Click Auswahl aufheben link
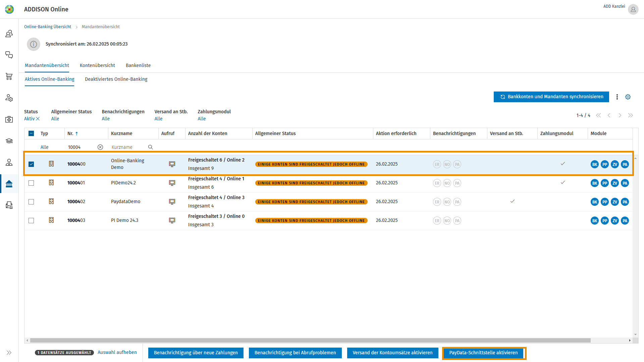The height and width of the screenshot is (362, 644). (x=117, y=353)
